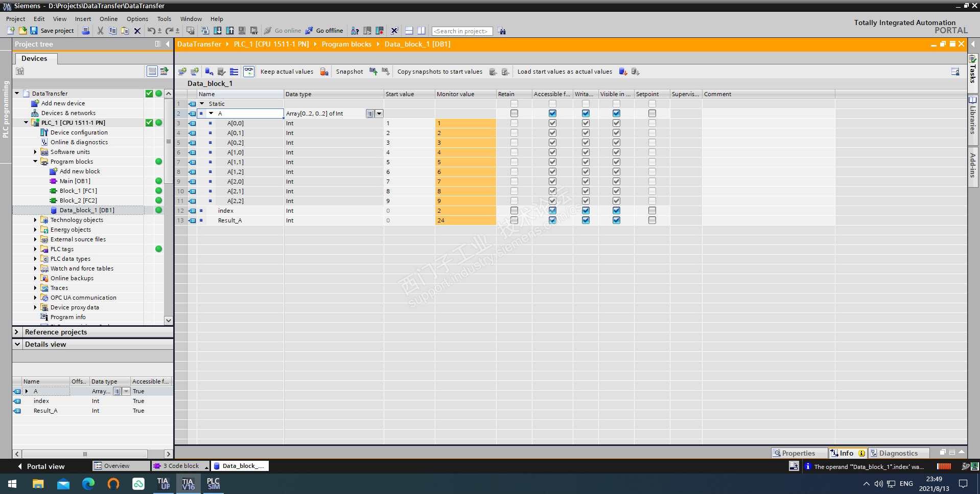Click the Stop CPU icon

[380, 31]
